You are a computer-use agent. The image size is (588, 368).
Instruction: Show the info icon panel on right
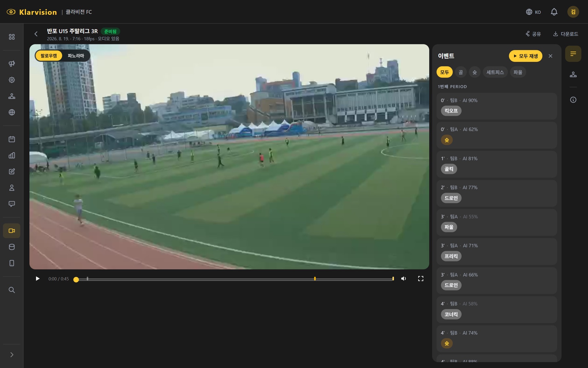(x=573, y=100)
